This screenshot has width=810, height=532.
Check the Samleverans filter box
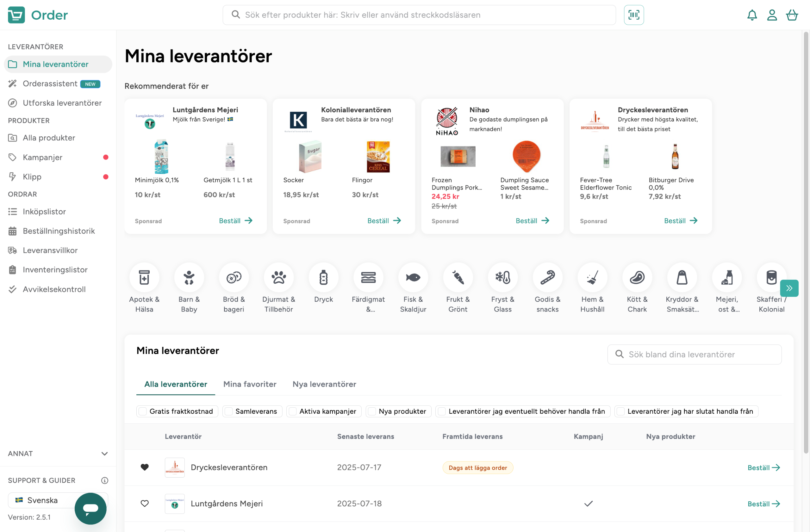tap(229, 411)
